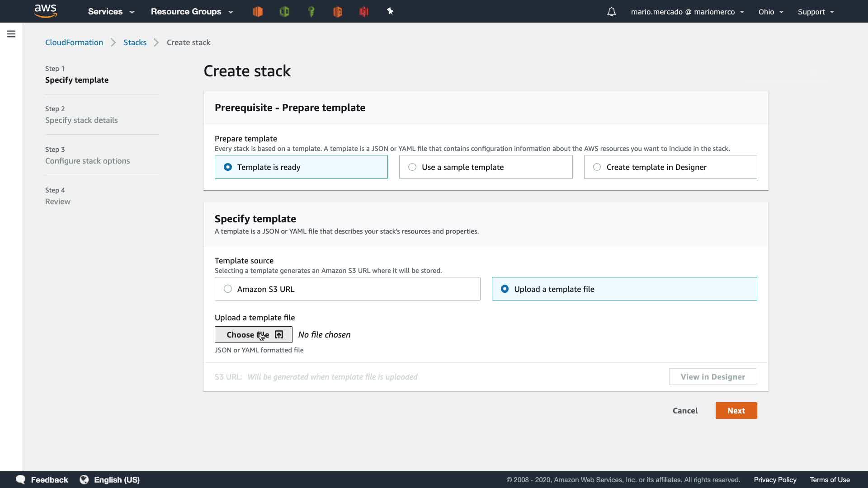Open the Ohio region selector dropdown
The image size is (868, 488).
[x=770, y=12]
